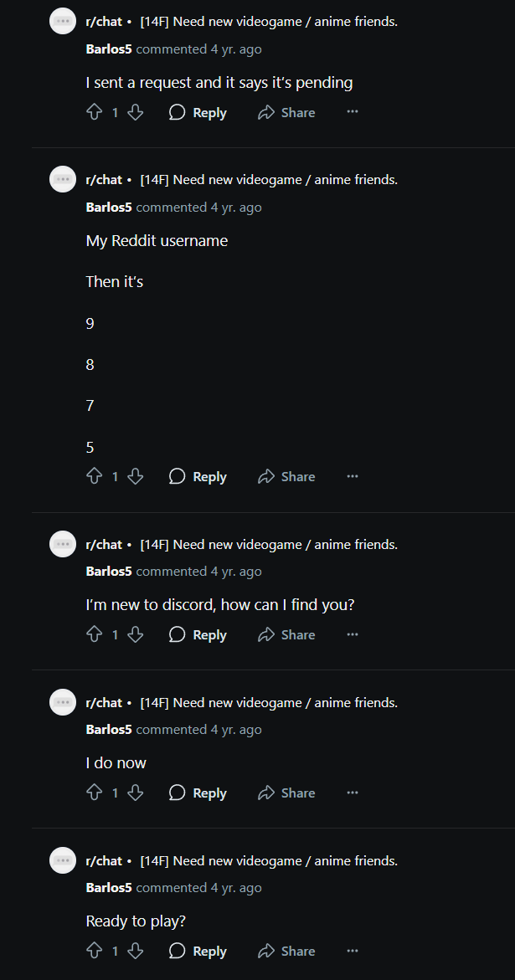Viewport: 515px width, 980px height.
Task: Upvote the "it says it's pending" comment
Action: (x=95, y=112)
